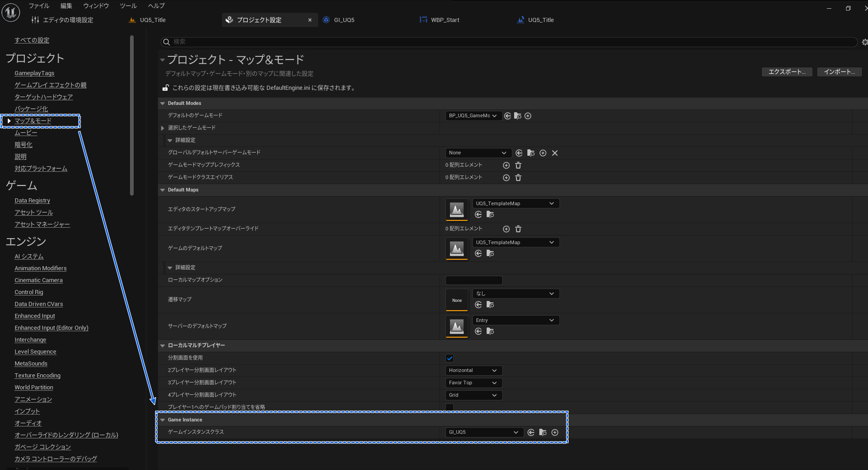
Task: Use selected asset for editor startup map
Action: pyautogui.click(x=478, y=214)
